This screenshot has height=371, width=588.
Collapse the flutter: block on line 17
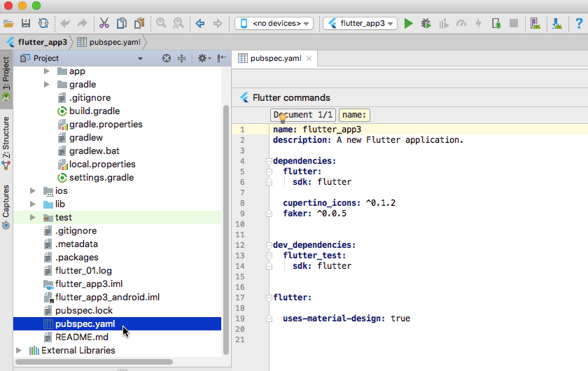(x=269, y=298)
